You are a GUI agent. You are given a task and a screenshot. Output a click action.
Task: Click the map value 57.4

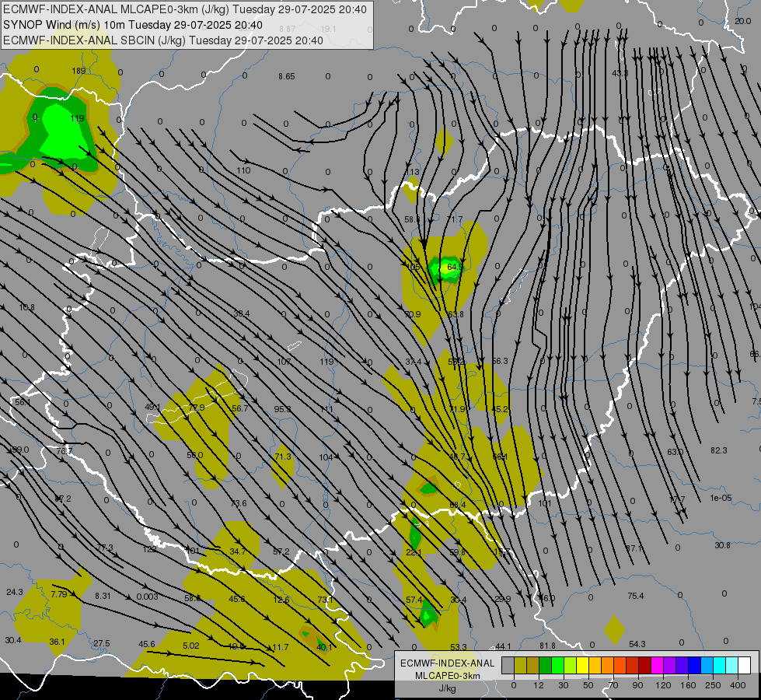(414, 600)
